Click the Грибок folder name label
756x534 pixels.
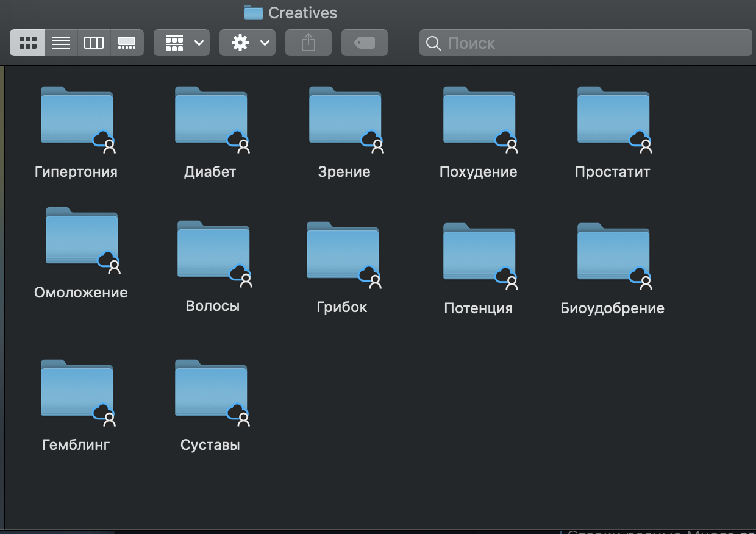342,307
